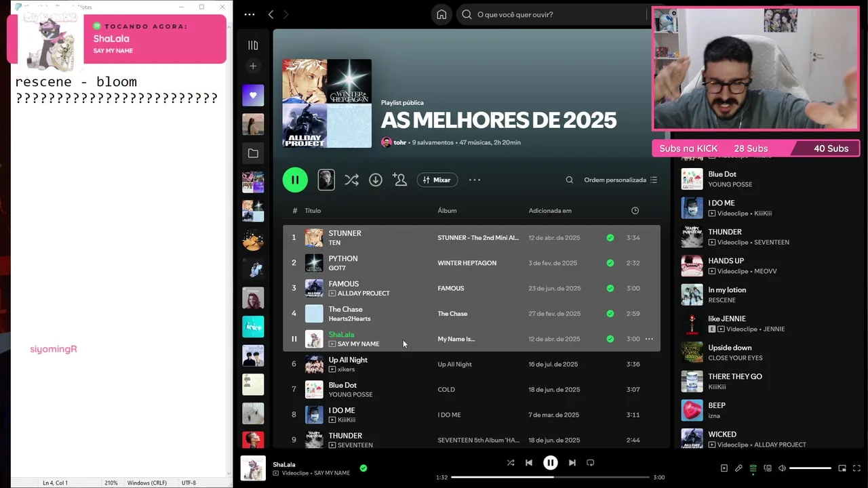Create a new playlist with the plus icon
Viewport: 868px width, 488px height.
(253, 66)
